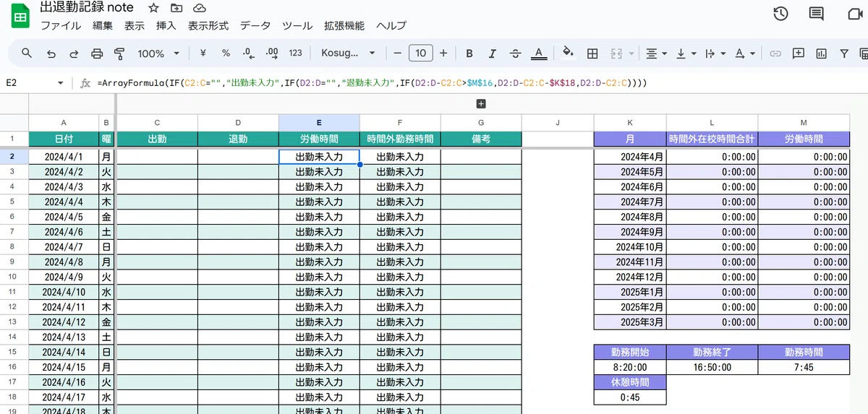Screen dimensions: 868x414
Task: Search the menus with magnifier icon
Action: tap(27, 53)
